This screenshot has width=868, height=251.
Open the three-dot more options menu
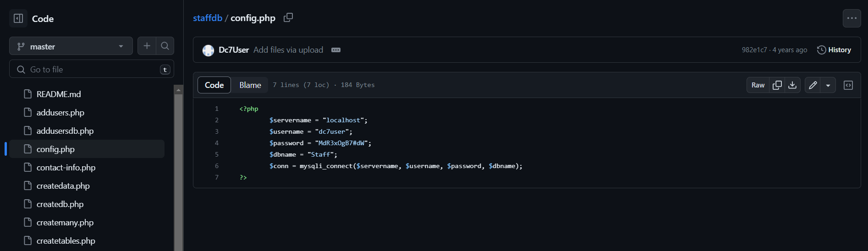pyautogui.click(x=852, y=18)
